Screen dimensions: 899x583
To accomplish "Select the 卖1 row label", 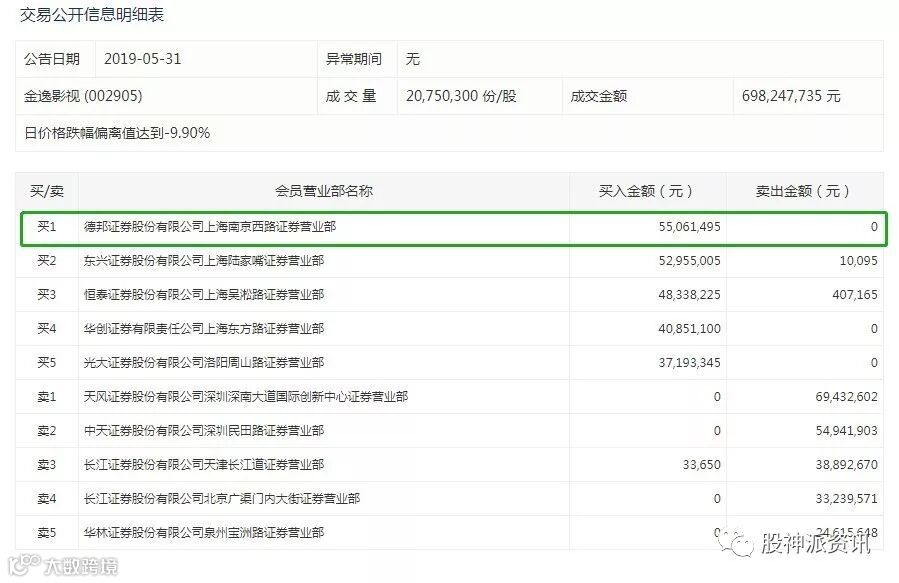I will (x=47, y=397).
